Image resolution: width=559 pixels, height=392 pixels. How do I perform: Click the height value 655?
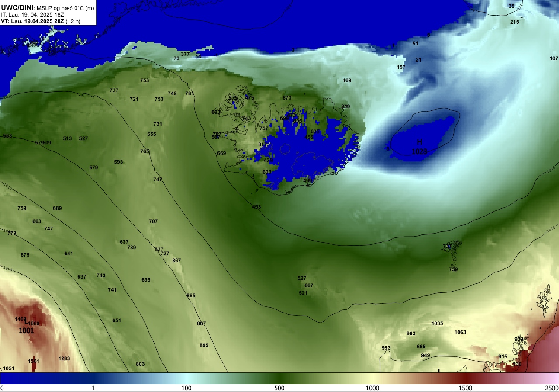tap(152, 134)
